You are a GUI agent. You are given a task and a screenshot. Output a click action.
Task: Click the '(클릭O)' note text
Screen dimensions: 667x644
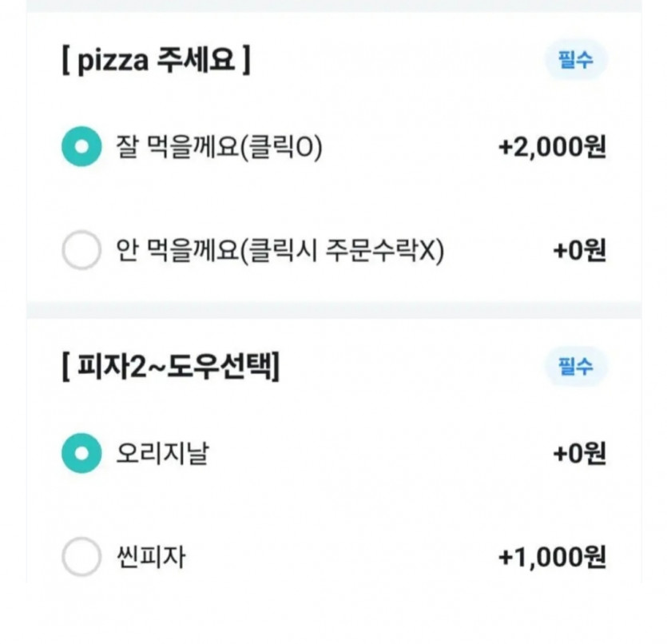point(281,147)
